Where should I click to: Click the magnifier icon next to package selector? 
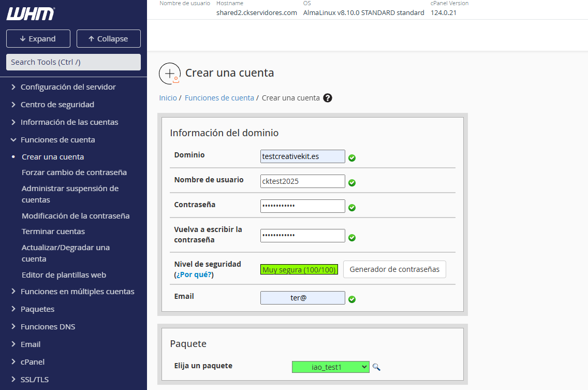(376, 367)
